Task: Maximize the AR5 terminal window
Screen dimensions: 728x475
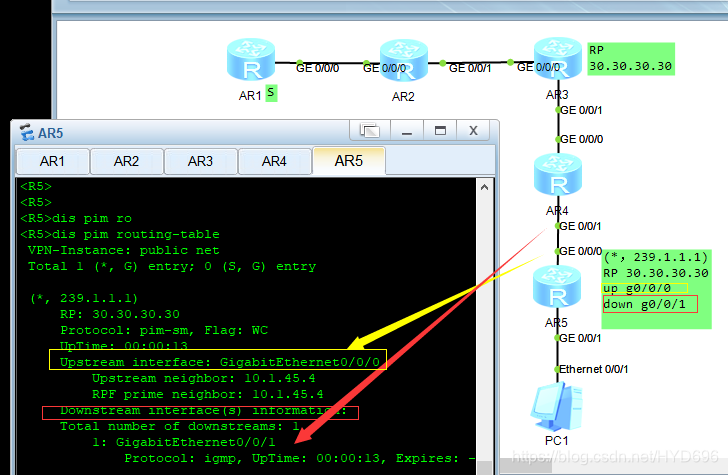Action: [440, 130]
